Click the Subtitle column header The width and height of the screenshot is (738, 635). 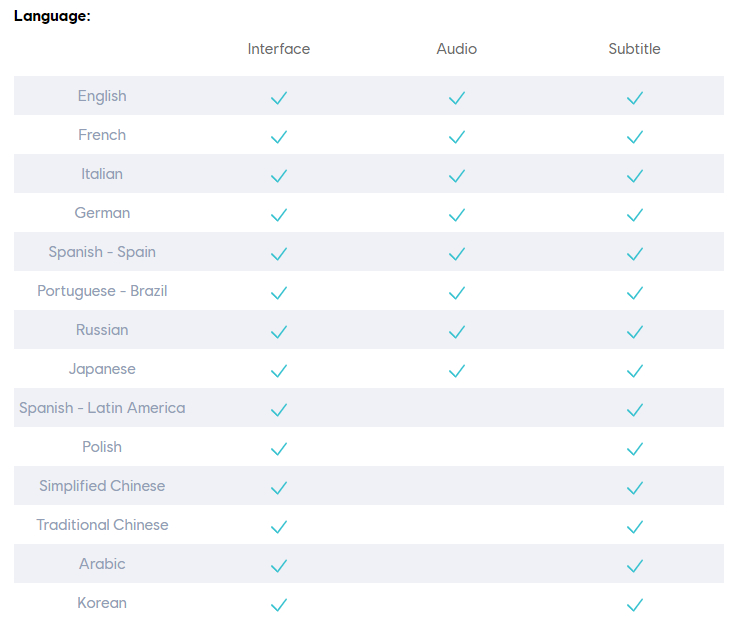[634, 49]
